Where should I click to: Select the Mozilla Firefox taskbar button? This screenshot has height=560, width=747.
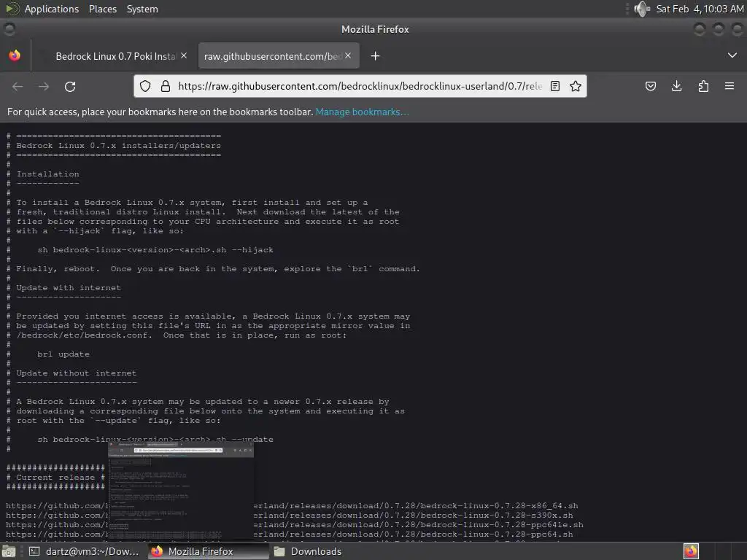[x=208, y=551]
